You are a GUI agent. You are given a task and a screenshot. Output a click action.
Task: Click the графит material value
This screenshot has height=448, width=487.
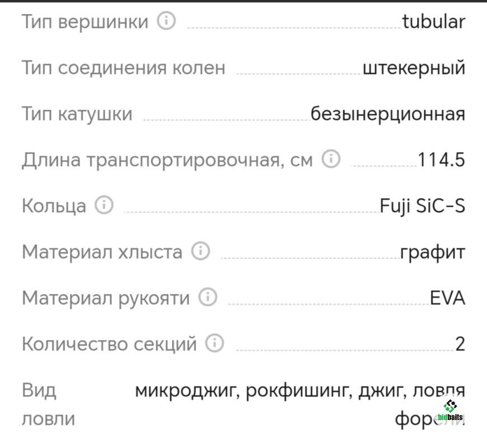[433, 252]
